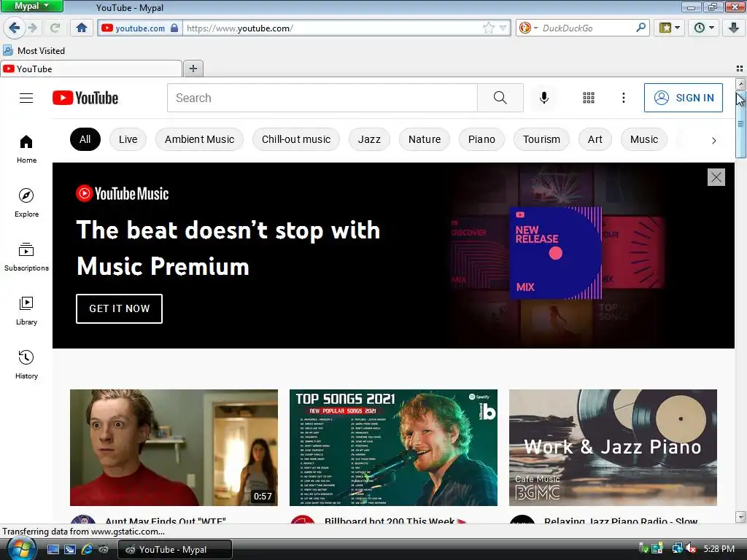
Task: Expand the URL bar history dropdown
Action: click(503, 28)
